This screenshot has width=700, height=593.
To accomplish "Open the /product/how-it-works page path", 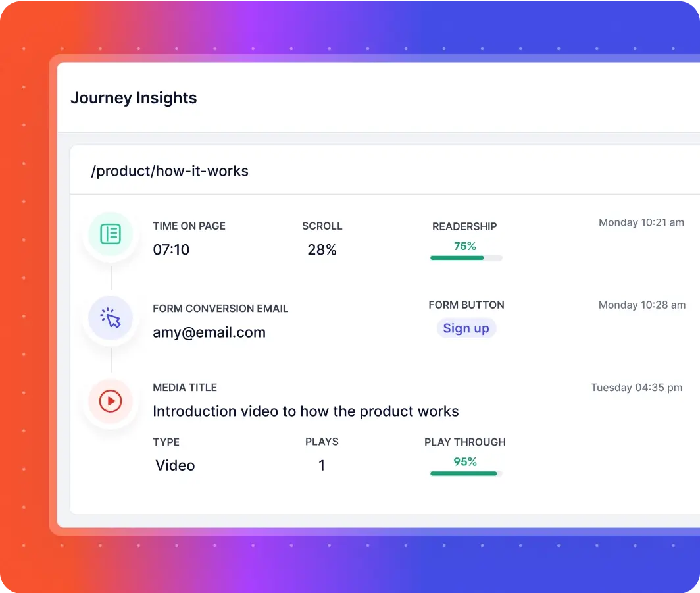I will 170,171.
